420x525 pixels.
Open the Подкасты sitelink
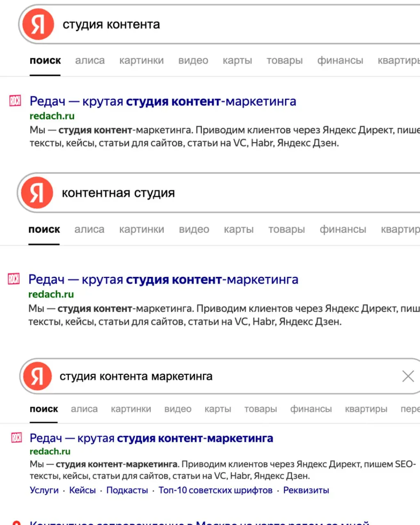click(127, 490)
